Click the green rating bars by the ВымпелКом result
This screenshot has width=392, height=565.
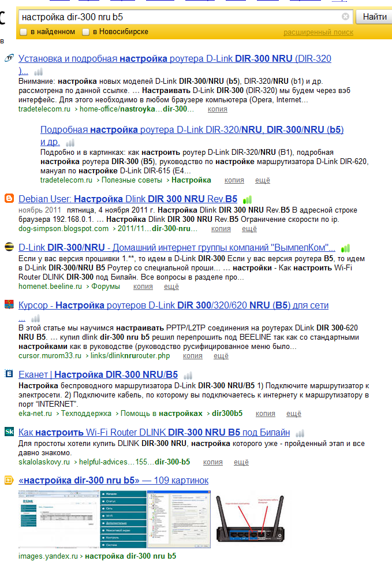(345, 248)
